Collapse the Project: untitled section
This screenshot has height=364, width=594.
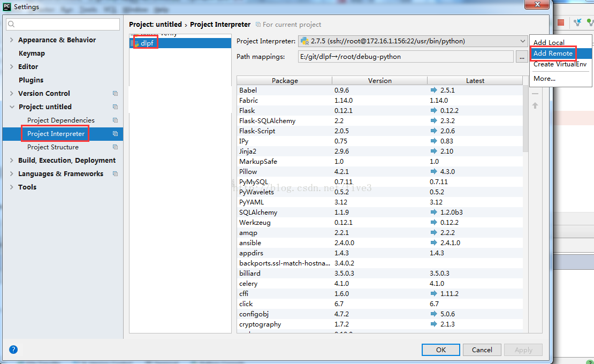(x=12, y=107)
